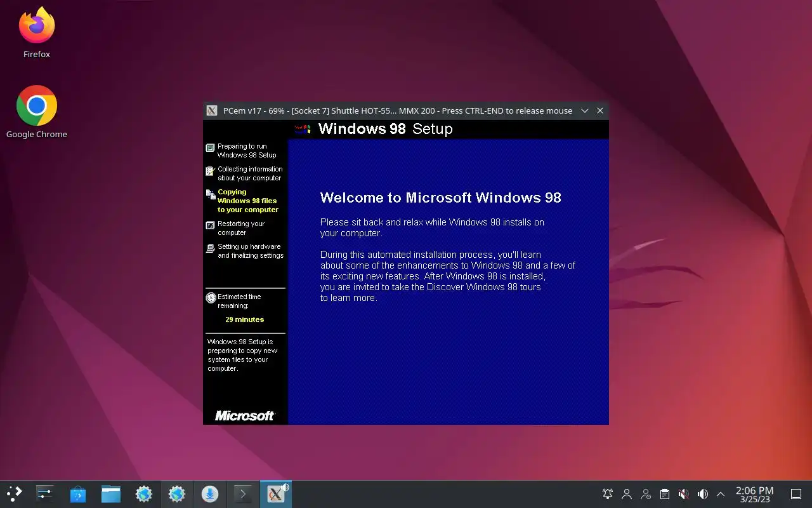Screen dimensions: 812x508
Task: Click 'Setting up hardware and finalizing settings'
Action: pyautogui.click(x=251, y=251)
